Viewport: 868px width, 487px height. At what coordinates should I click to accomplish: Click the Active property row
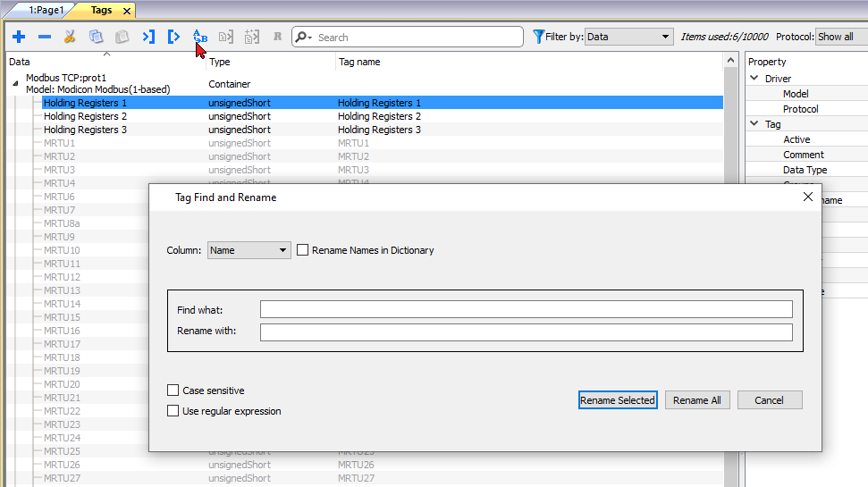coord(808,139)
